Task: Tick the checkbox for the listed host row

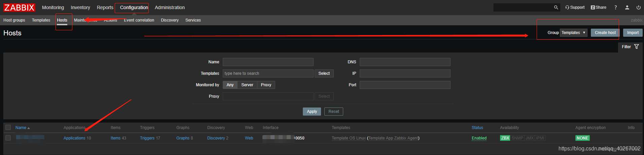Action: pyautogui.click(x=8, y=138)
